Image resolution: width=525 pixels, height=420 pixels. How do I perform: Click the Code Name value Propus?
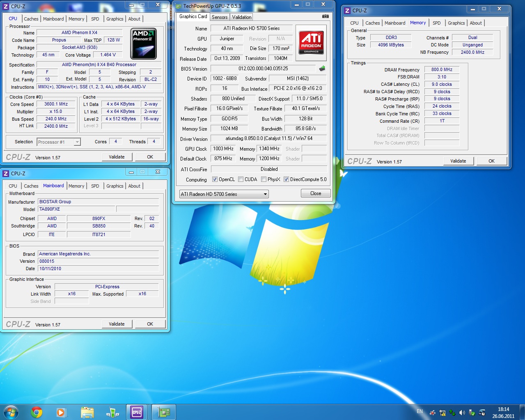tap(59, 40)
